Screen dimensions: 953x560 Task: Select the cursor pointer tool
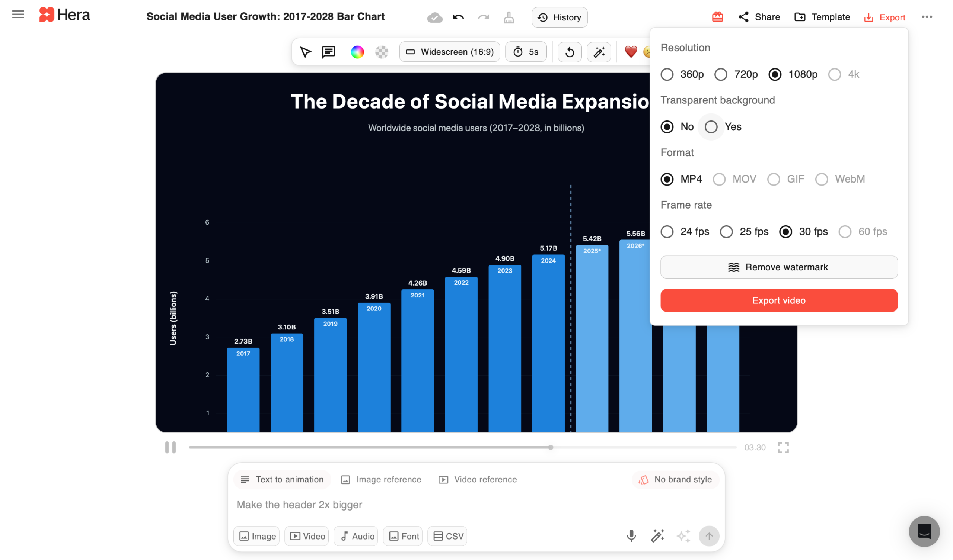(x=305, y=52)
